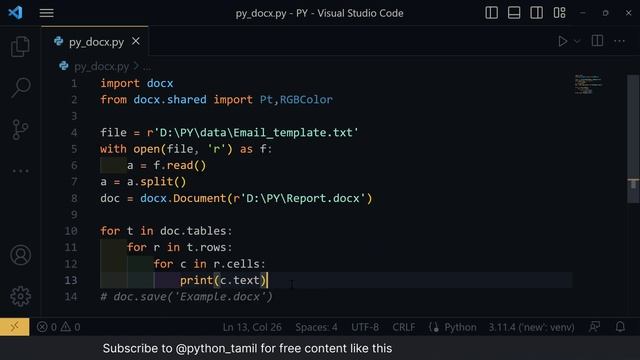
Task: Show errors and warnings count in status bar
Action: (x=58, y=327)
